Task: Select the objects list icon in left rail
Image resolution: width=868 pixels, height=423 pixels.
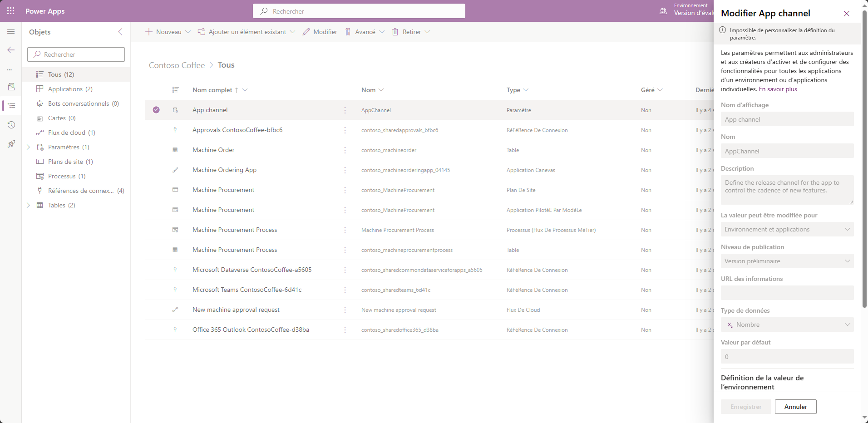Action: (12, 106)
